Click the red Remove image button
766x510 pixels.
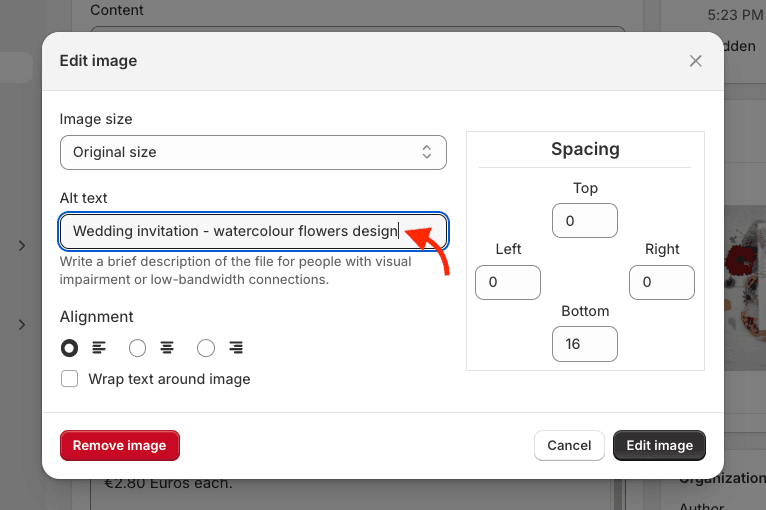[120, 446]
